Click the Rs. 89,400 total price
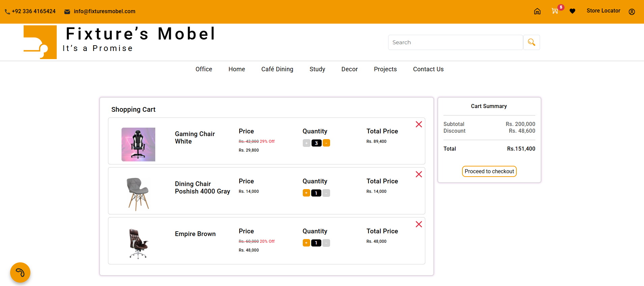 tap(376, 141)
